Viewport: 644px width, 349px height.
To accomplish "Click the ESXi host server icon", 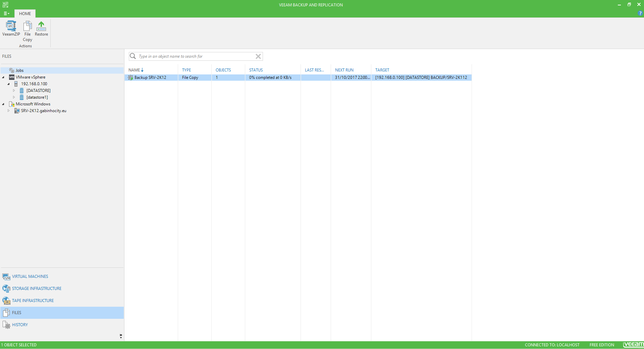I will 16,84.
